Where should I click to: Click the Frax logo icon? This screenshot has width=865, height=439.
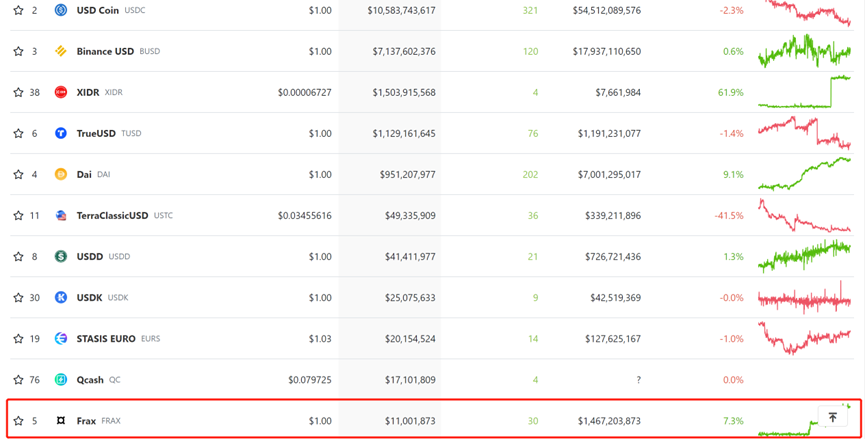point(61,421)
